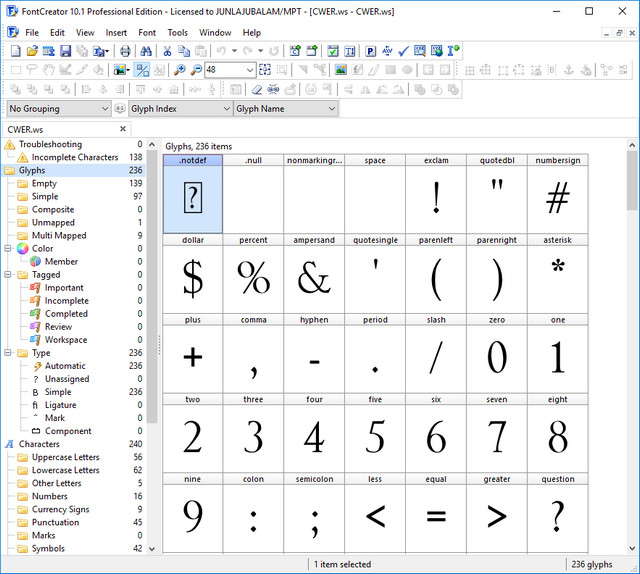This screenshot has height=574, width=640.
Task: Select the ampersand glyph cell
Action: pyautogui.click(x=314, y=277)
